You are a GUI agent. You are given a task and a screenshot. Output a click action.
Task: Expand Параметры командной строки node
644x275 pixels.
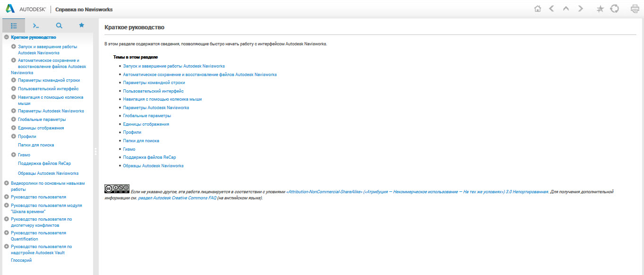tap(14, 80)
